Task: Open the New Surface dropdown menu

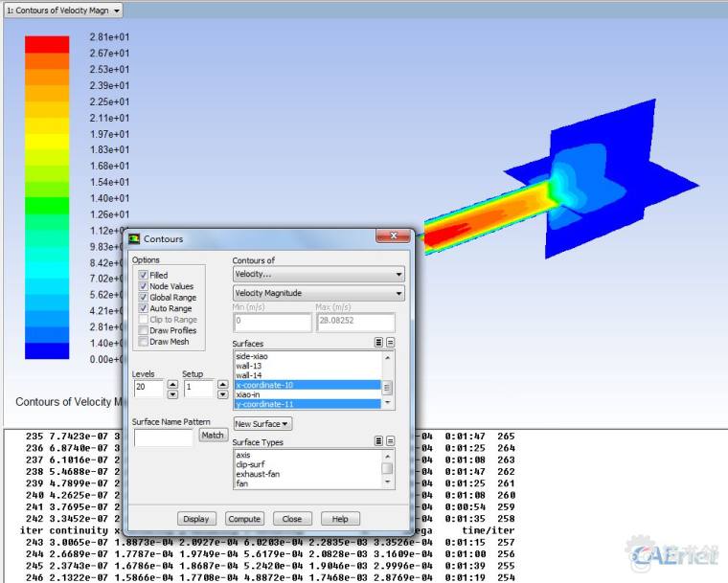Action: 262,423
